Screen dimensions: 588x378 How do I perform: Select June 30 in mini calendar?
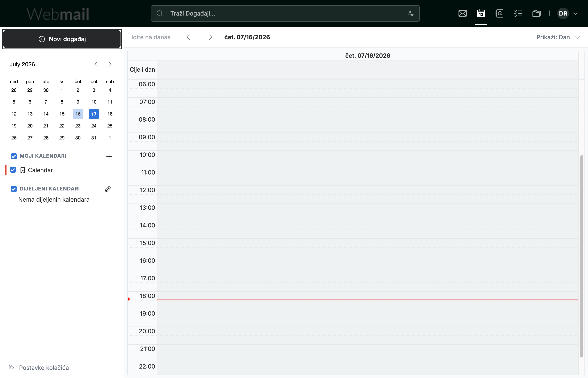[x=46, y=90]
